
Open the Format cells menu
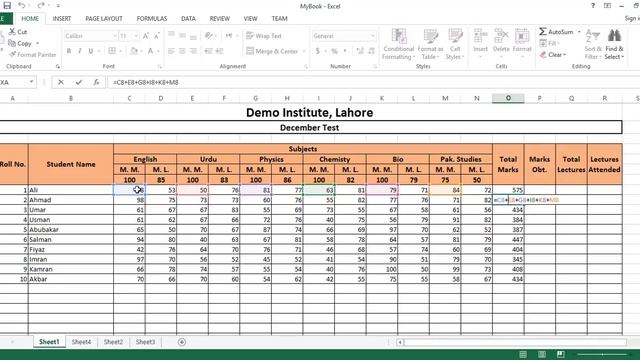pos(522,43)
